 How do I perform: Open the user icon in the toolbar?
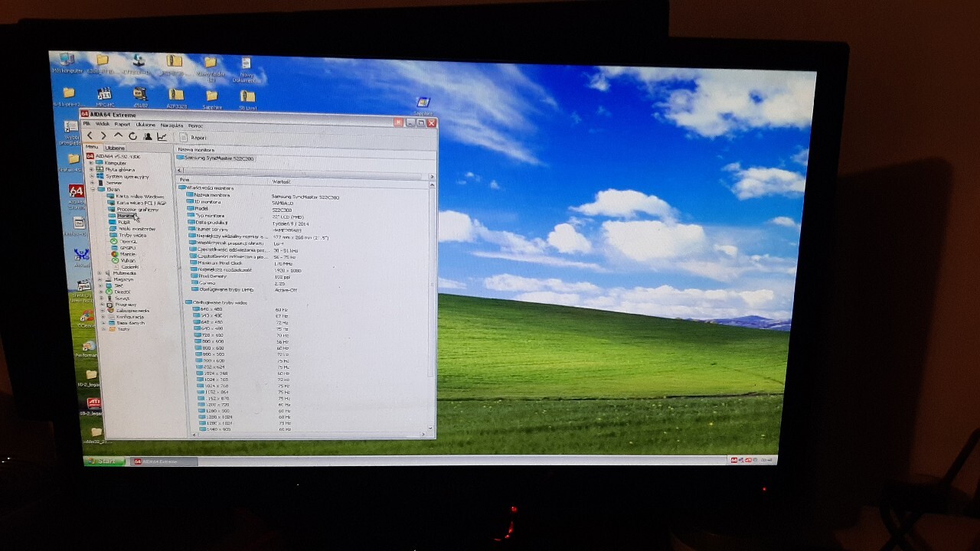point(147,136)
